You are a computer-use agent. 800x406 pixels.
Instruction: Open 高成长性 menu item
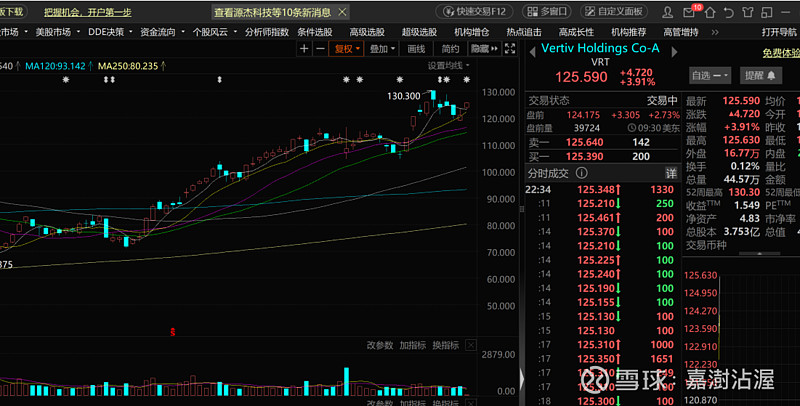click(576, 32)
